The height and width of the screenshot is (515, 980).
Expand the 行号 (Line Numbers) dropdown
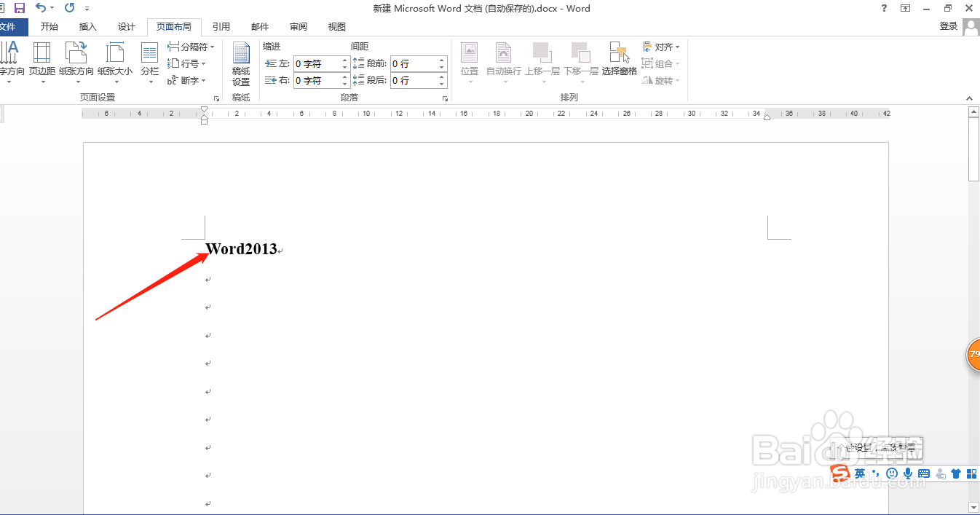click(187, 63)
